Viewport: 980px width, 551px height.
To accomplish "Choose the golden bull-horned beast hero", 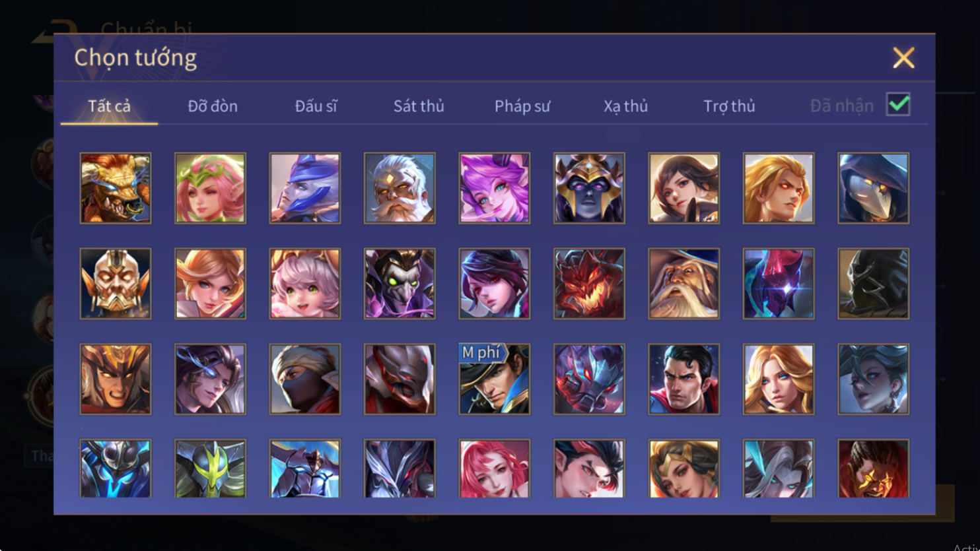I will tap(116, 188).
